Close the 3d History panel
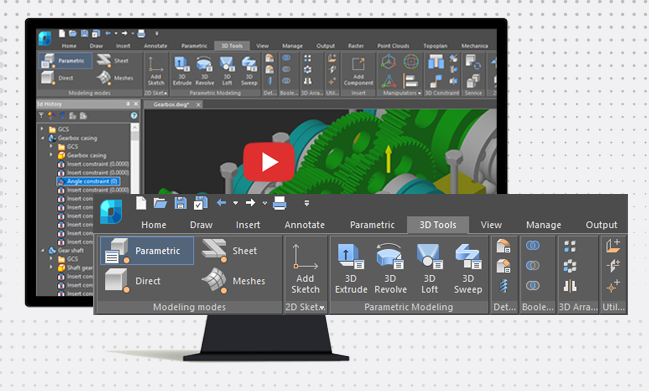This screenshot has width=649, height=391. [136, 104]
